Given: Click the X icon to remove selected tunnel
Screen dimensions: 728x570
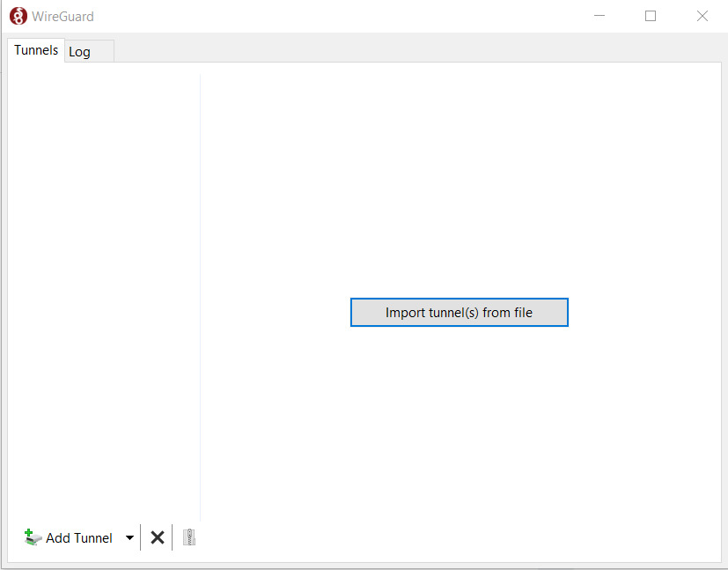Looking at the screenshot, I should point(158,537).
